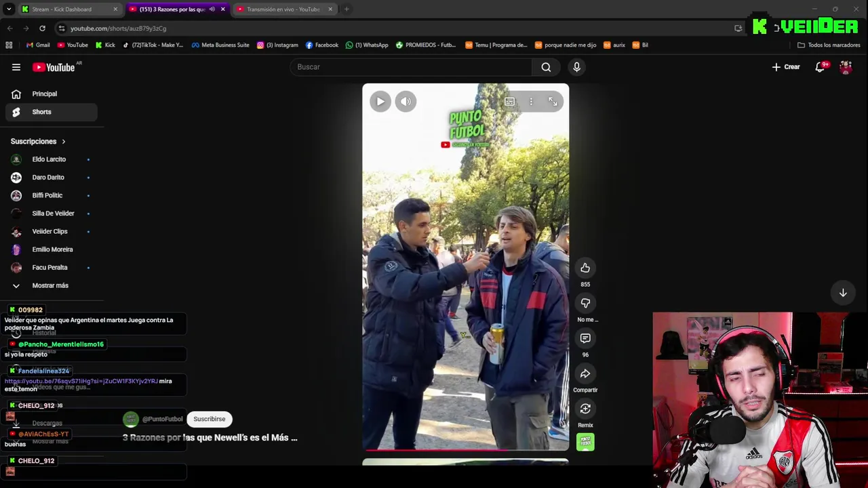
Task: Subscribe to PuntoFutbol with Suscribirse button
Action: pos(210,419)
